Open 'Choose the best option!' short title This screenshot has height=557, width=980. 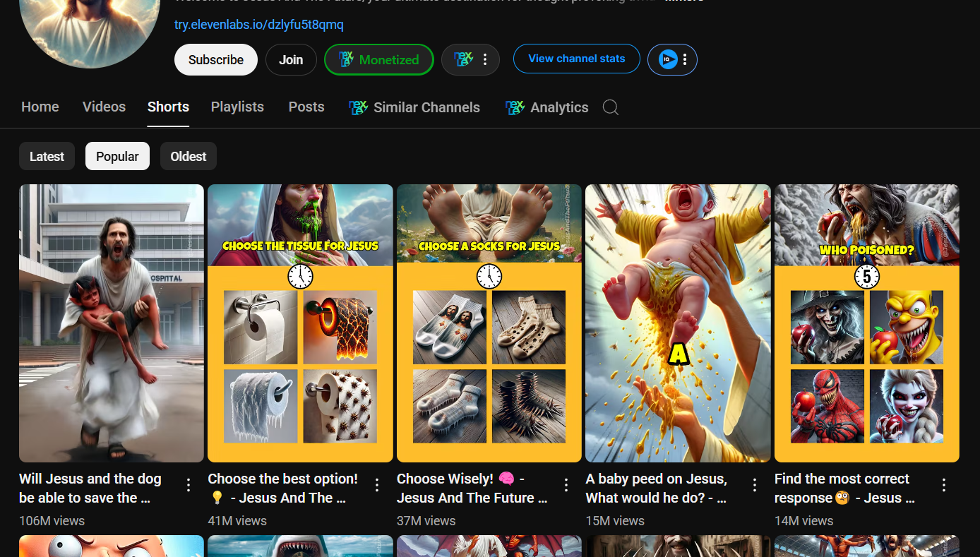click(282, 488)
